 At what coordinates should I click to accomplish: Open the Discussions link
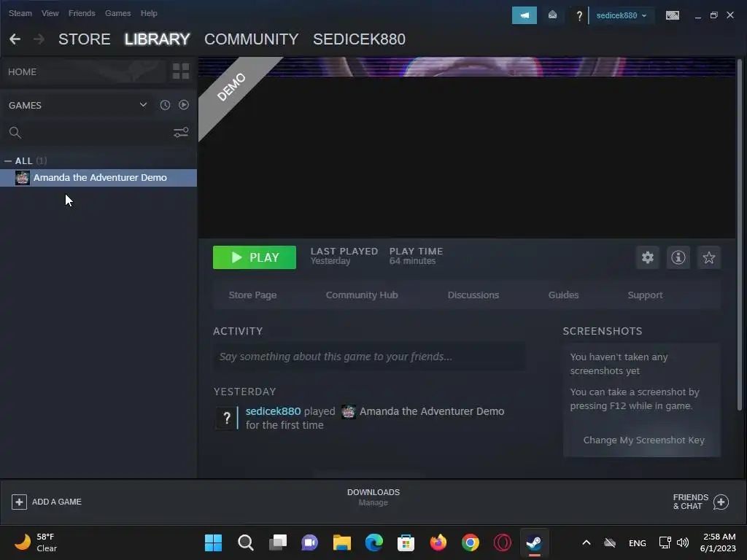(473, 295)
